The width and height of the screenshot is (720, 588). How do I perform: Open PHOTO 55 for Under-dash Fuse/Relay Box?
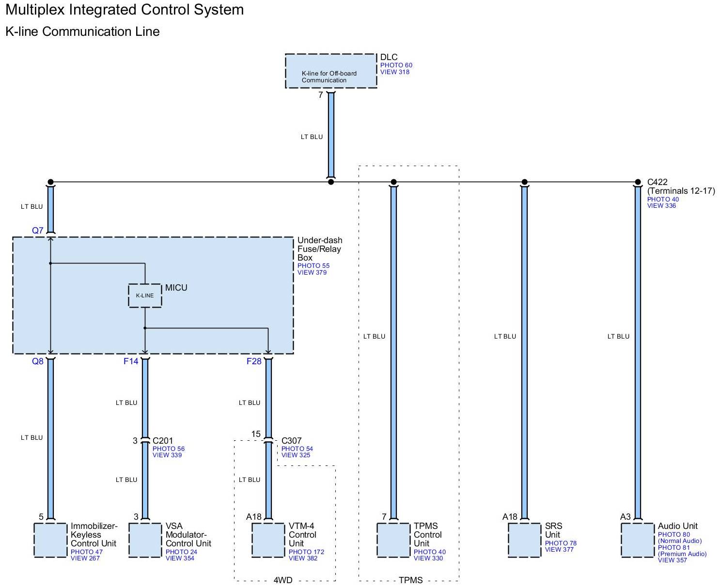(313, 266)
